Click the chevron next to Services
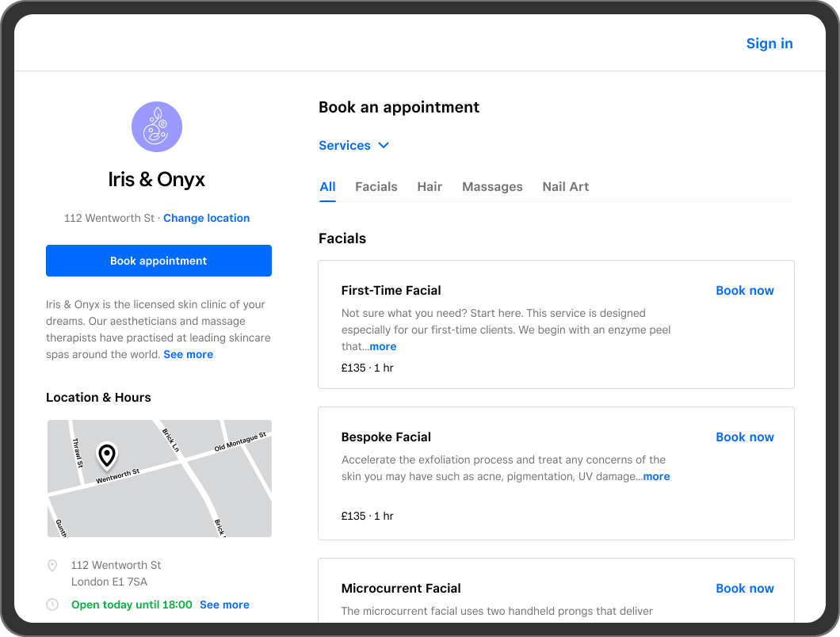This screenshot has width=840, height=637. (x=384, y=145)
